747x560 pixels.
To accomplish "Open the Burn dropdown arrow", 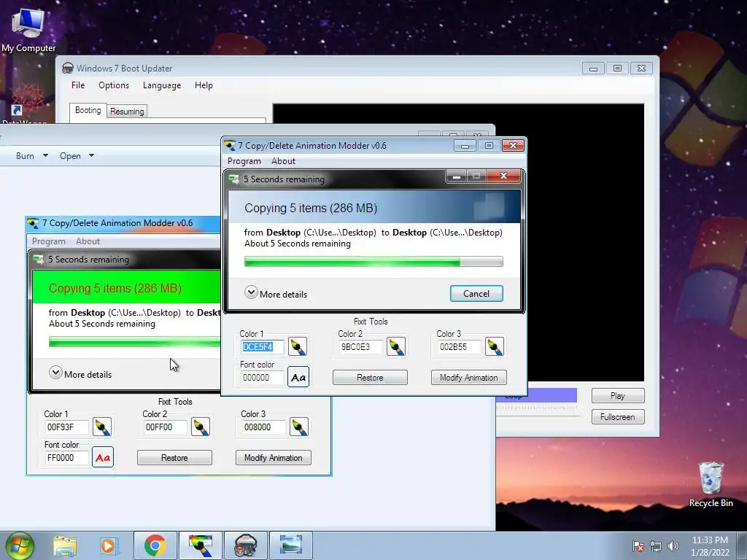I will pyautogui.click(x=45, y=156).
